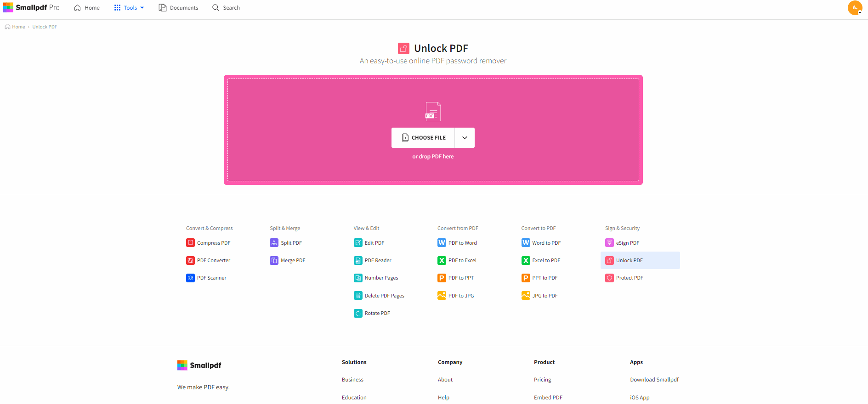Screen dimensions: 868x404
Task: Click the PPT to PDF icon
Action: tap(526, 278)
